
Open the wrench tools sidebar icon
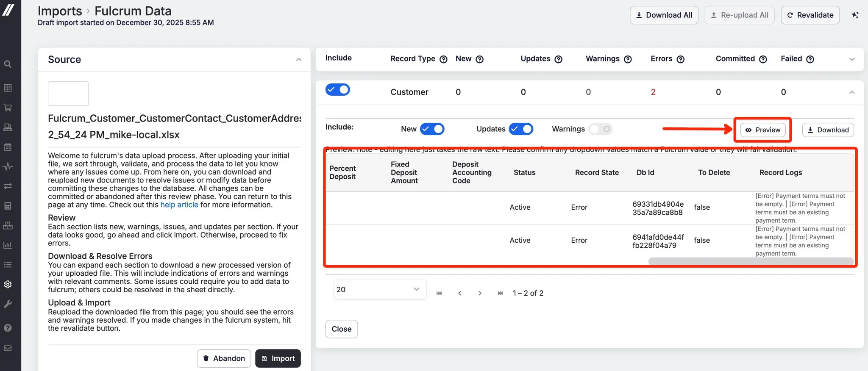(x=8, y=304)
